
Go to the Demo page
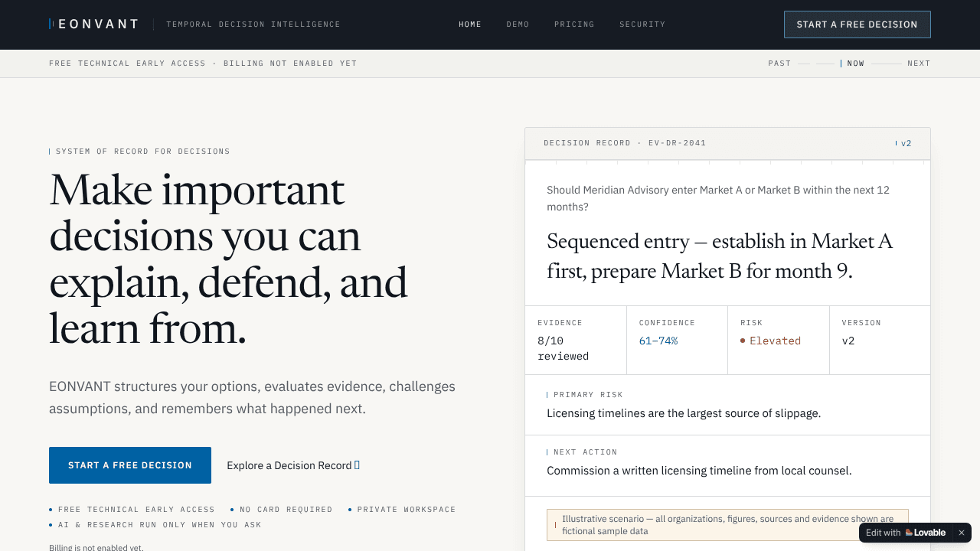[x=518, y=24]
